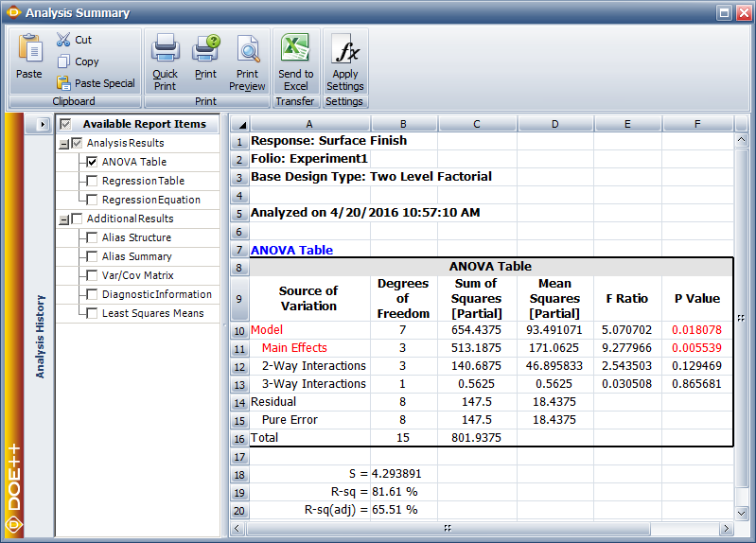Viewport: 756px width, 543px height.
Task: Enable the Var/Cov Matrix checkbox
Action: (x=92, y=275)
